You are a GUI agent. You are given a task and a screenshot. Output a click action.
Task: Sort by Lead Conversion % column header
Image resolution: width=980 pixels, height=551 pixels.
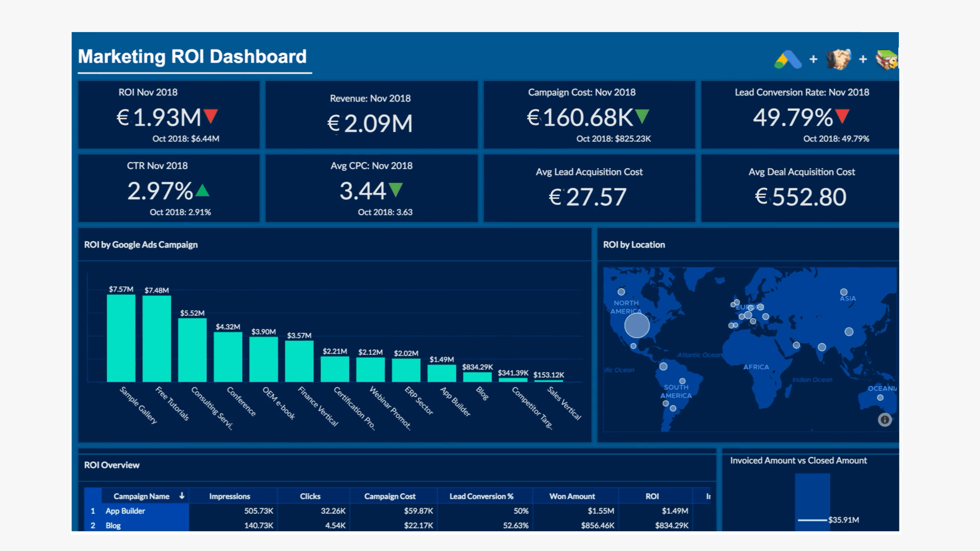click(x=481, y=496)
